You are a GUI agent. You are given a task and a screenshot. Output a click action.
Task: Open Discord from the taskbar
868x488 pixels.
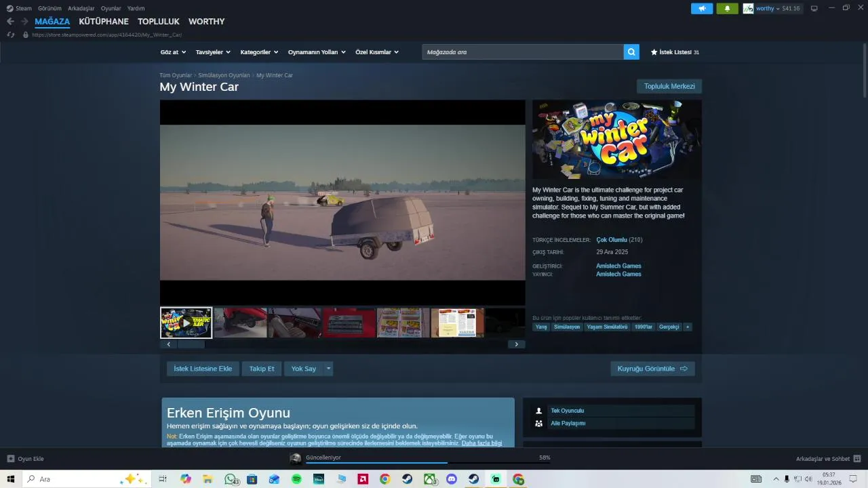452,479
